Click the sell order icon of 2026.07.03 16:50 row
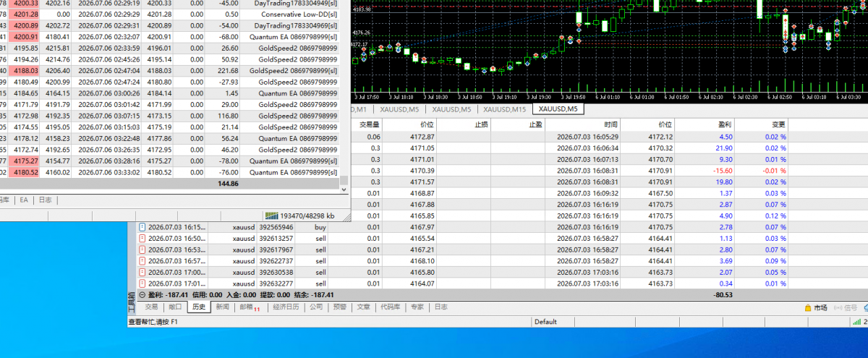 click(x=142, y=238)
